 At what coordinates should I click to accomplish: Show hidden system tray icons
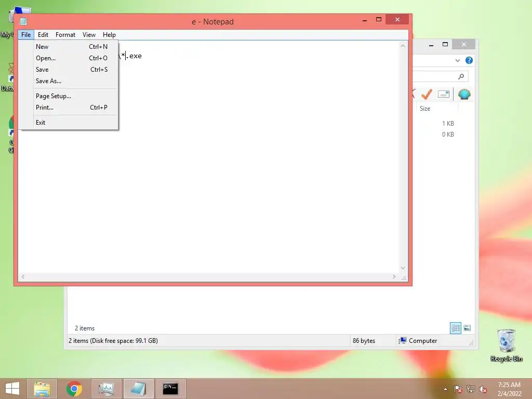click(x=445, y=389)
